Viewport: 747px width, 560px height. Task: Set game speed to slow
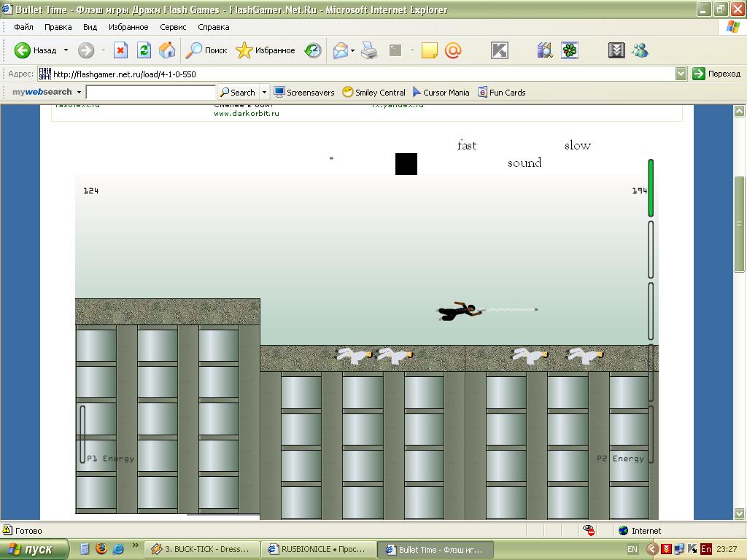click(578, 145)
